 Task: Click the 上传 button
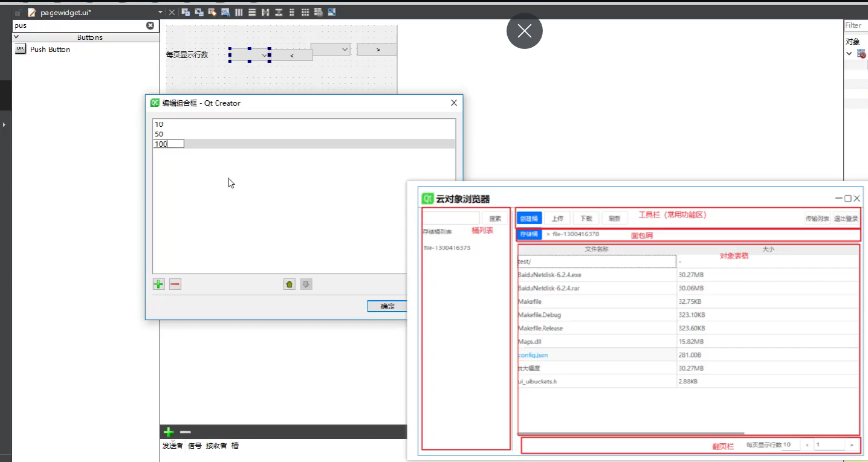[x=557, y=218]
